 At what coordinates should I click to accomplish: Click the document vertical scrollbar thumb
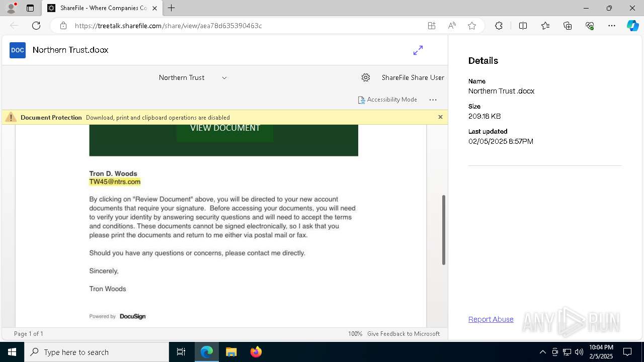[x=443, y=230]
